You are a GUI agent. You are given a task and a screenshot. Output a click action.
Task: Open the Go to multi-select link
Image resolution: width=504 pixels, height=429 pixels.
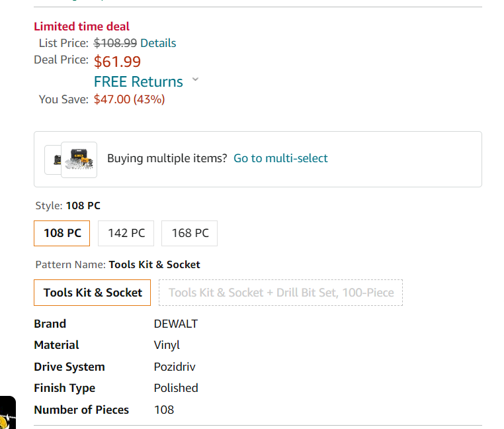[280, 158]
